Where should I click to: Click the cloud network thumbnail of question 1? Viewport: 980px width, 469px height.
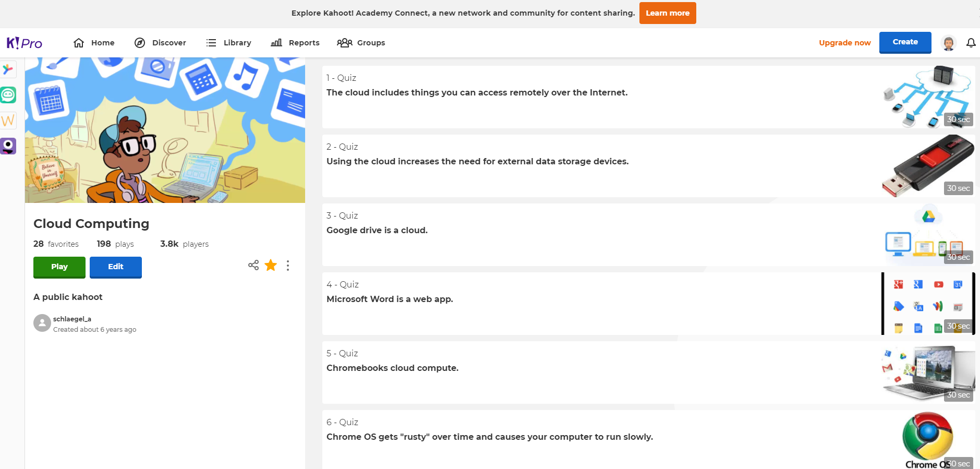click(x=928, y=97)
